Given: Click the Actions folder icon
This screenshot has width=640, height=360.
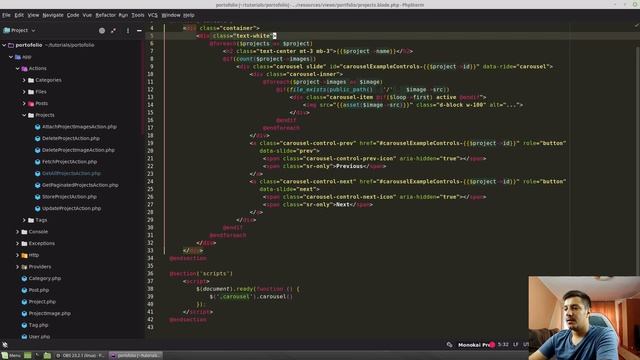Looking at the screenshot, I should pos(24,69).
